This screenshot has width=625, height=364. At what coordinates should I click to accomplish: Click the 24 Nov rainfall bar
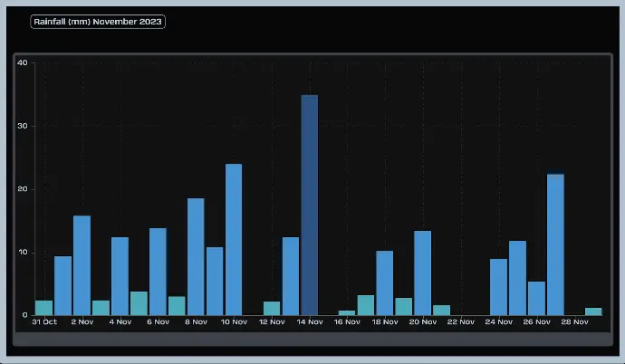click(498, 287)
